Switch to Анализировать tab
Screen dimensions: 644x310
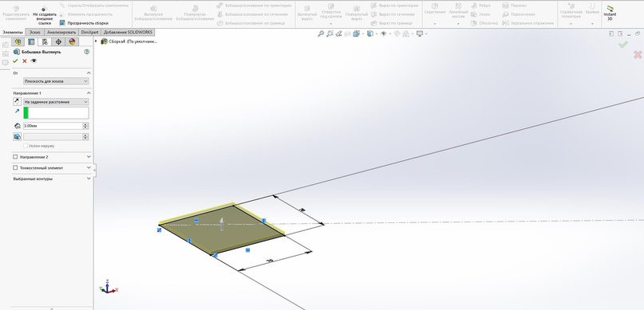coord(61,32)
